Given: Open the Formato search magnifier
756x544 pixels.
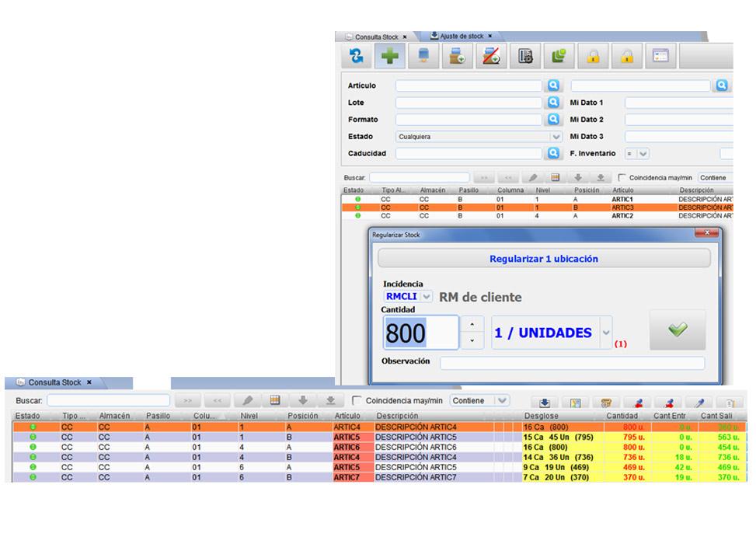Looking at the screenshot, I should [x=553, y=119].
